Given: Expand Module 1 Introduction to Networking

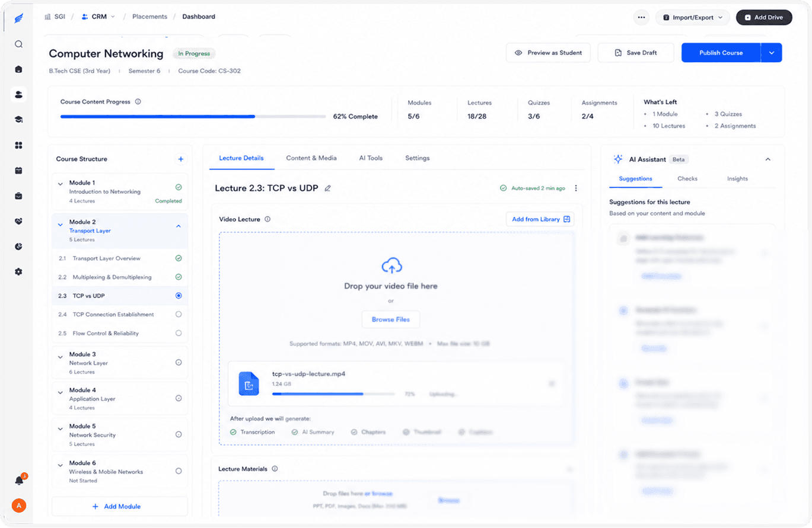Looking at the screenshot, I should pyautogui.click(x=60, y=184).
